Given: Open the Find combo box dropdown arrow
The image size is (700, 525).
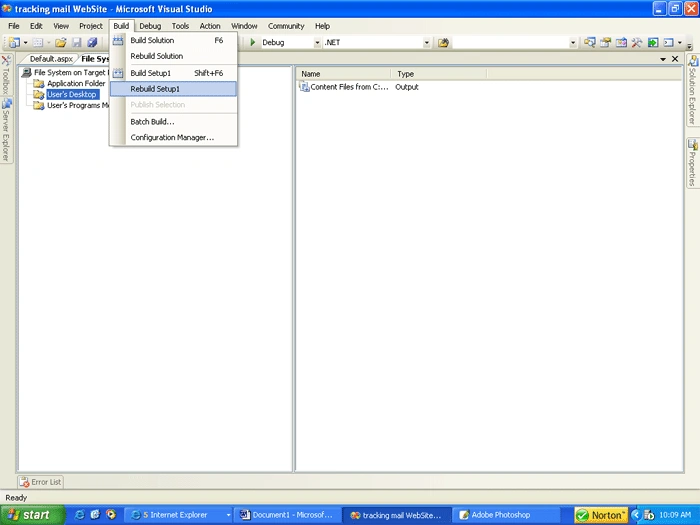Looking at the screenshot, I should pyautogui.click(x=573, y=43).
